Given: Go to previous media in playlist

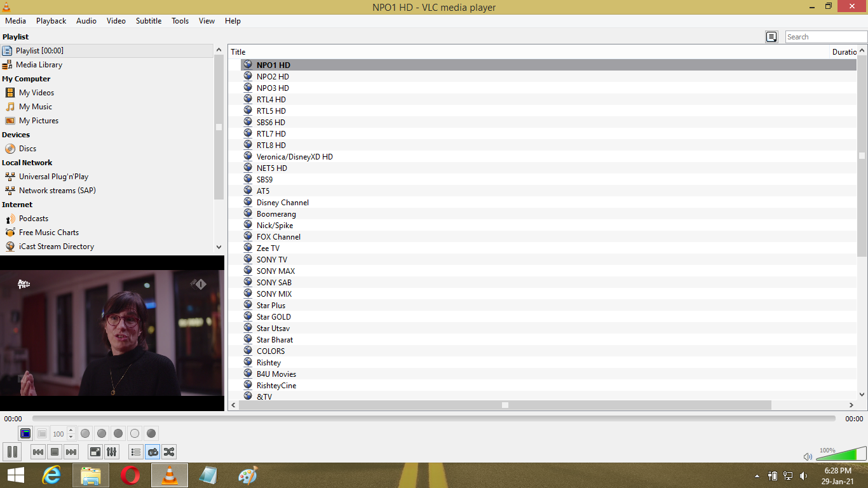Looking at the screenshot, I should point(38,452).
